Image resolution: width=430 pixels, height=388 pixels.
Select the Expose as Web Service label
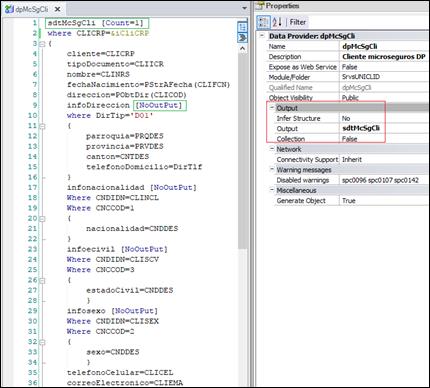point(303,67)
